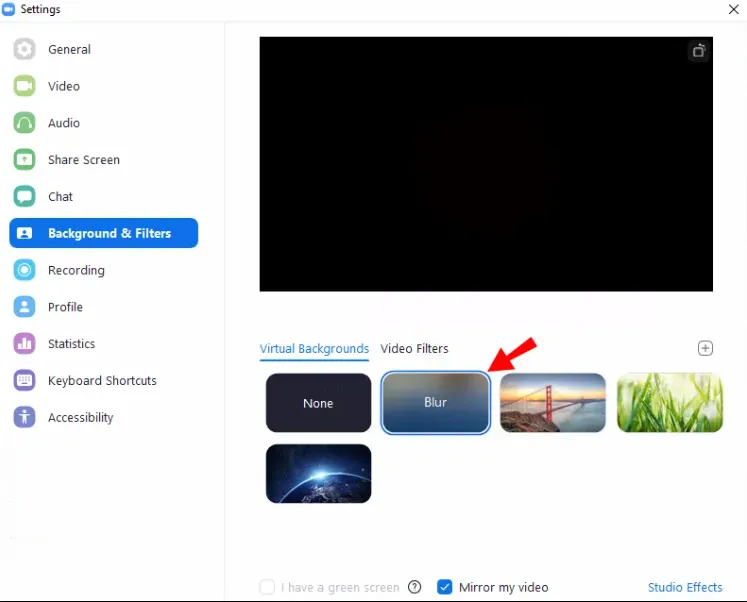Click the Recording circle icon
This screenshot has height=602, width=747.
[x=24, y=270]
